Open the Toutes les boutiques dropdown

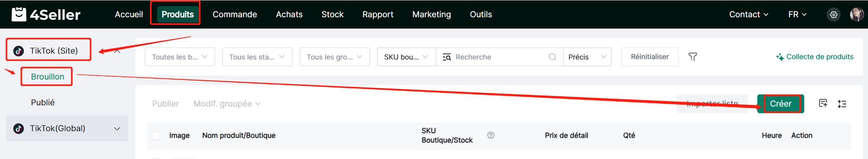point(180,57)
